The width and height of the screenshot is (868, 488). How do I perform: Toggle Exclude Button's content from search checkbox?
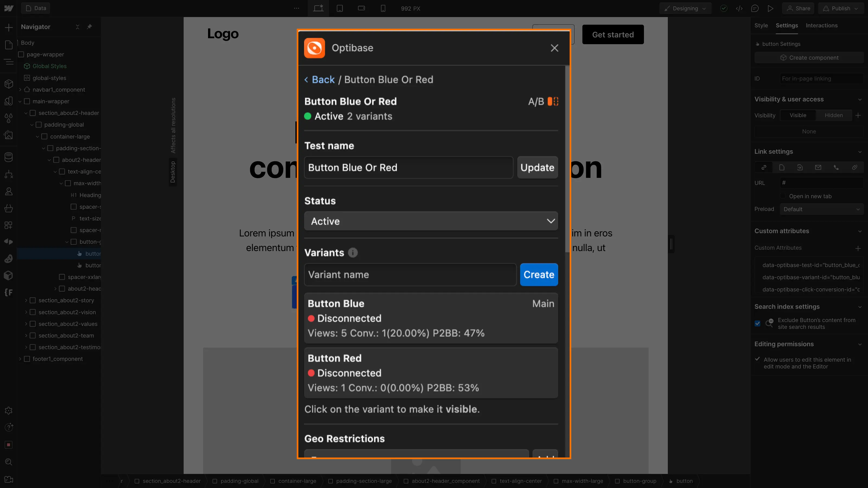click(758, 323)
